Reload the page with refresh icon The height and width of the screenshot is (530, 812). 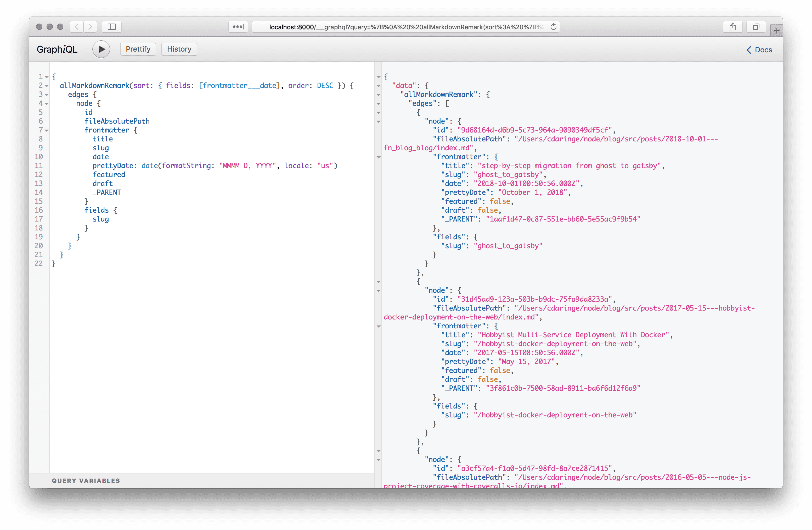[553, 27]
